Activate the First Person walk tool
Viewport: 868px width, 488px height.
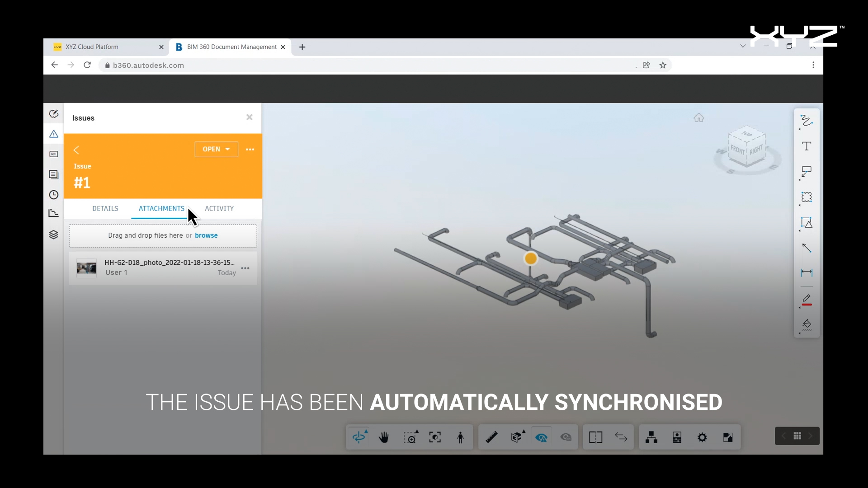coord(460,437)
